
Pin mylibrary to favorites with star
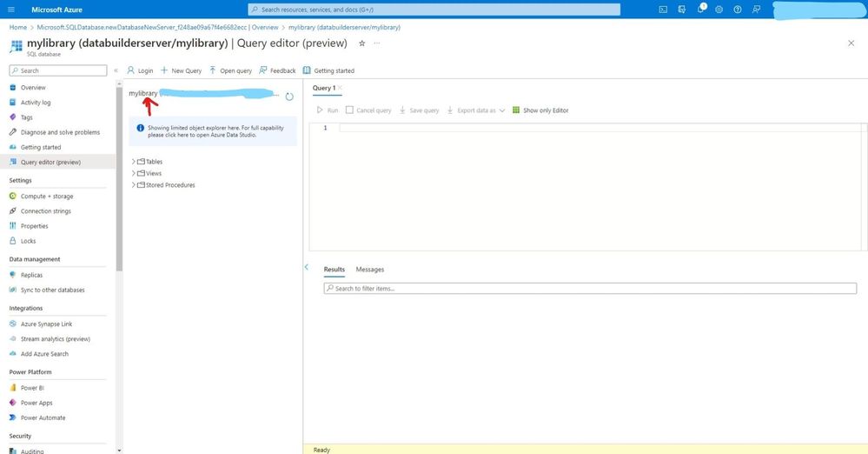point(362,43)
